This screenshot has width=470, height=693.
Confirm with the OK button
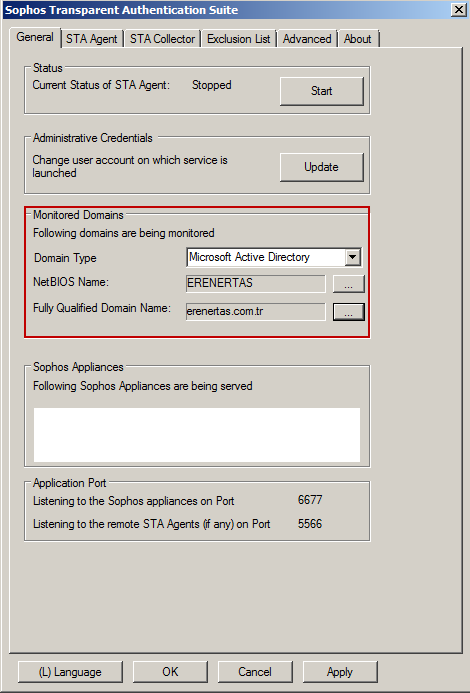[x=170, y=672]
